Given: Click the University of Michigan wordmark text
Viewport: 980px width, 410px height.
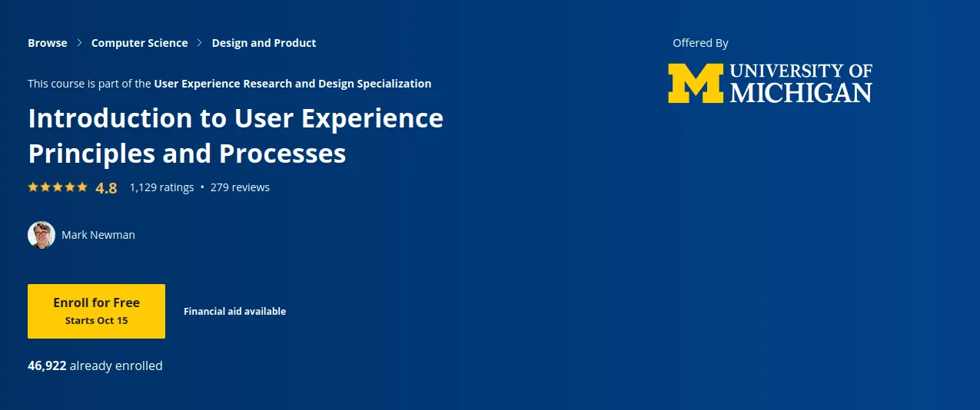Looking at the screenshot, I should pos(801,83).
